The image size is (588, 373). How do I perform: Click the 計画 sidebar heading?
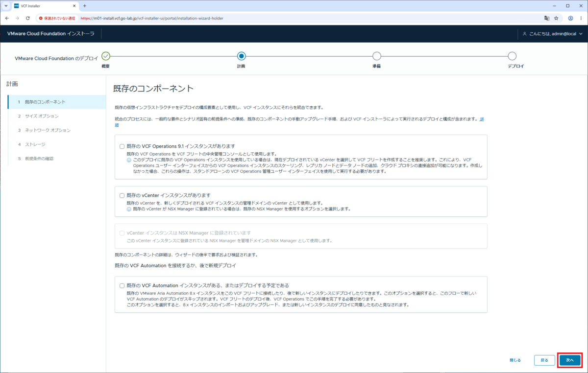(x=12, y=84)
